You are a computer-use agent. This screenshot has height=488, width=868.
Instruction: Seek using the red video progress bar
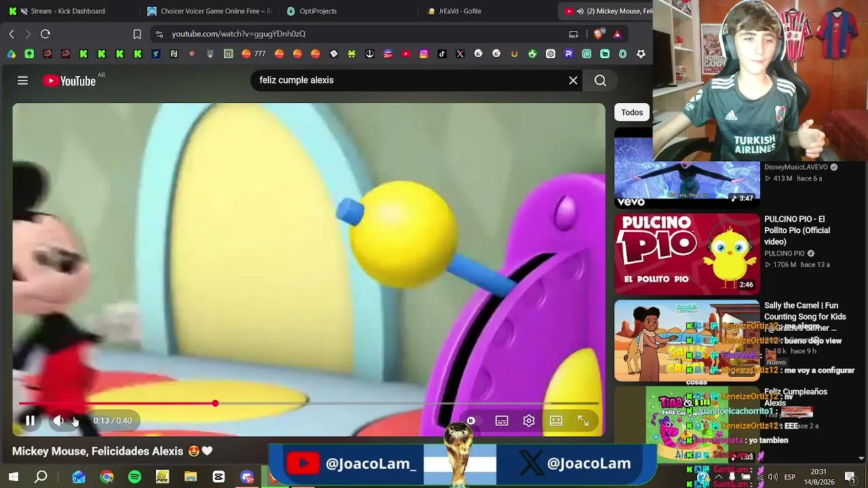(309, 404)
